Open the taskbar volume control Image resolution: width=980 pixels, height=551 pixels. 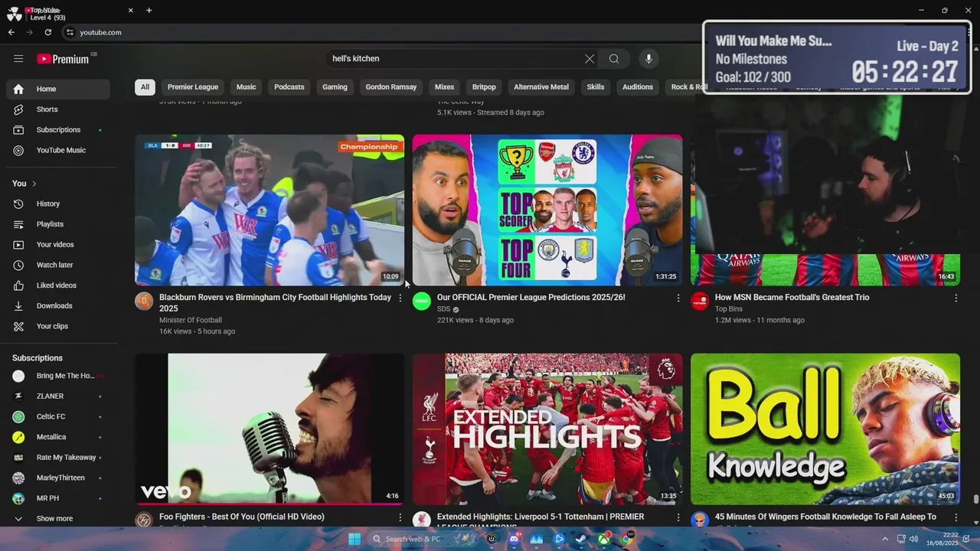(913, 539)
